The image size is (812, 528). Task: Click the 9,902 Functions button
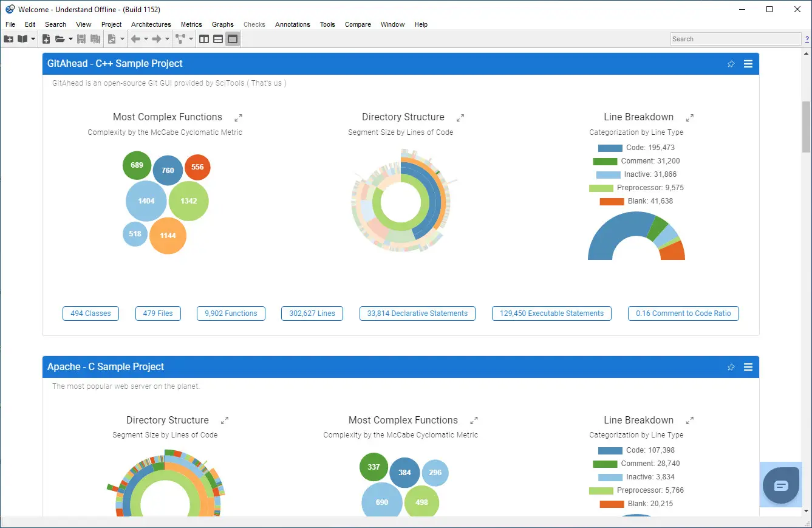[231, 314]
